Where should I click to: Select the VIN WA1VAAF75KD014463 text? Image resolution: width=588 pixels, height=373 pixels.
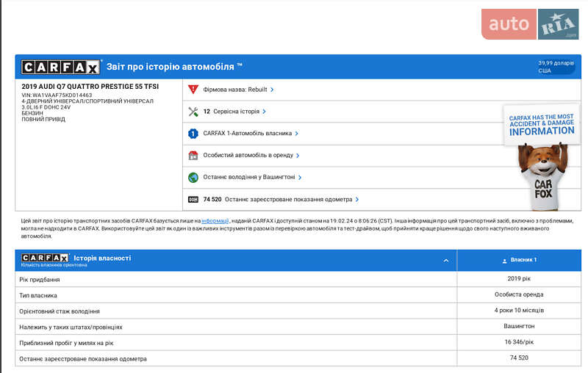[57, 95]
